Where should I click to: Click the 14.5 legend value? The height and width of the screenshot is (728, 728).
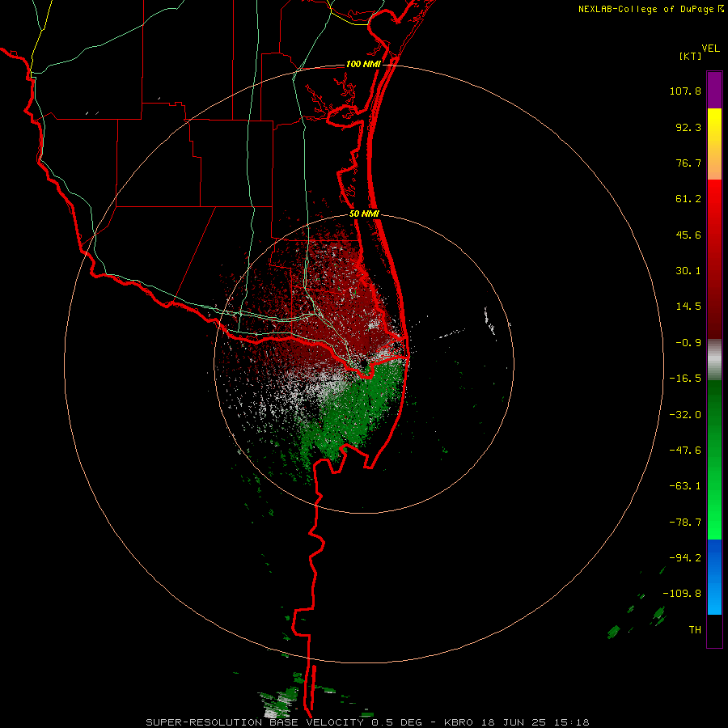[x=688, y=307]
